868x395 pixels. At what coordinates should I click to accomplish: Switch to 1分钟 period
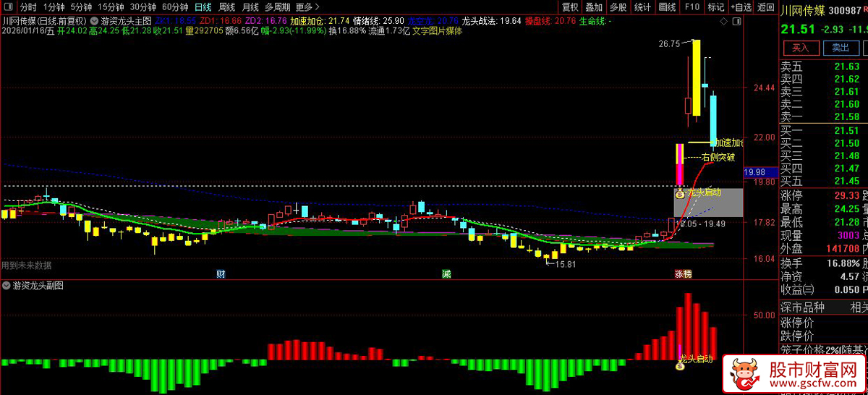pyautogui.click(x=54, y=7)
